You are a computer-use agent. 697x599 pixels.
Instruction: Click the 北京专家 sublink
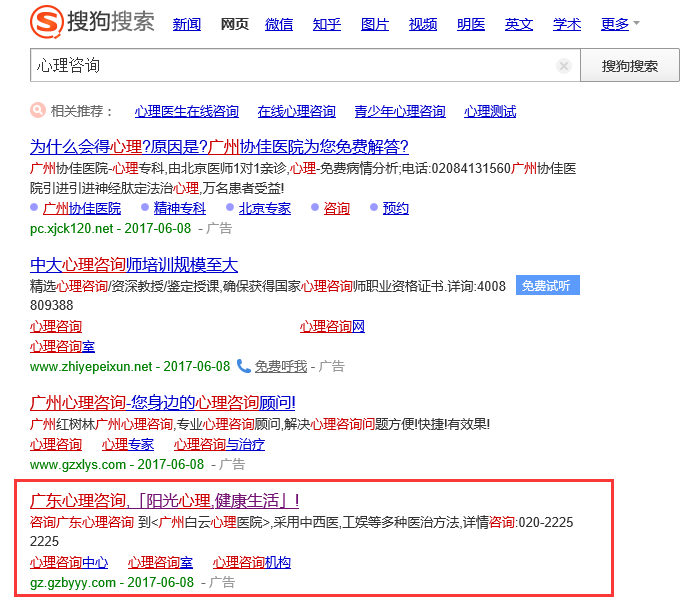click(264, 208)
